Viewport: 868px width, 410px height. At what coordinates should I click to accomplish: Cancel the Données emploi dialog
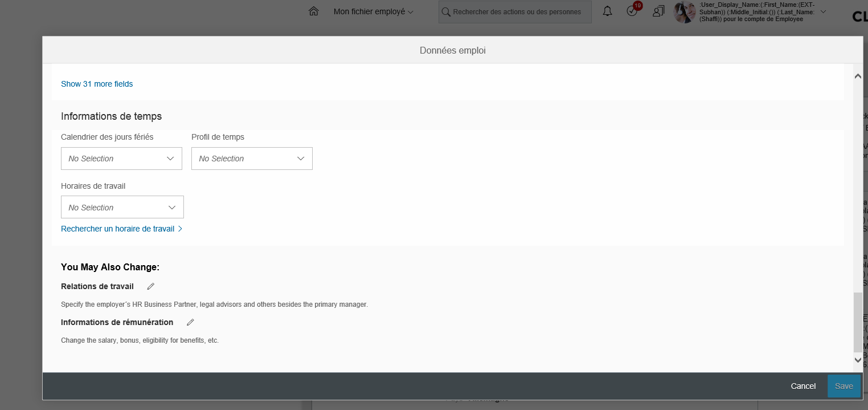pos(803,386)
